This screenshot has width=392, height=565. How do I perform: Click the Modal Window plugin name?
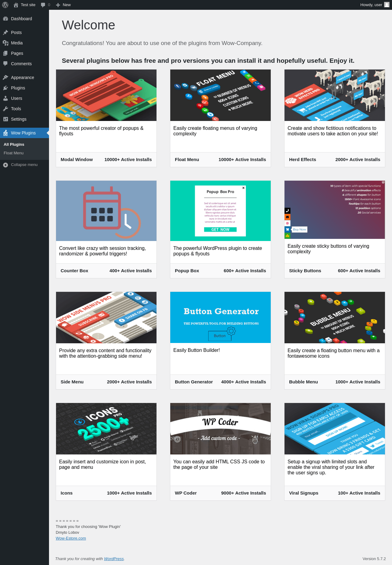click(77, 160)
